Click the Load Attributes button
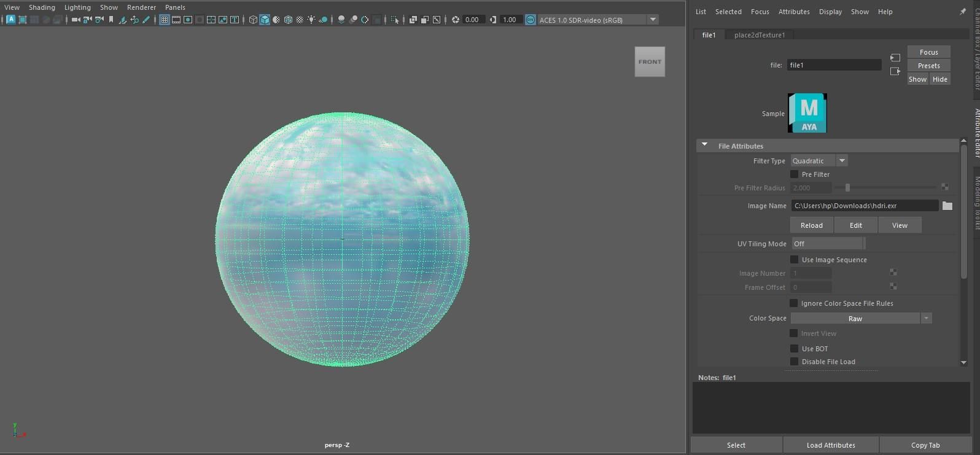 point(831,445)
